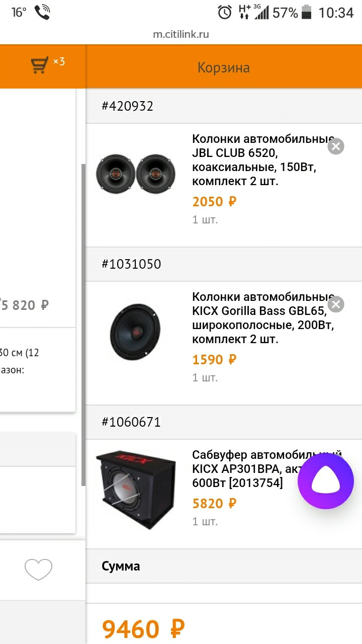
Task: Tap the call status icon
Action: 42,12
